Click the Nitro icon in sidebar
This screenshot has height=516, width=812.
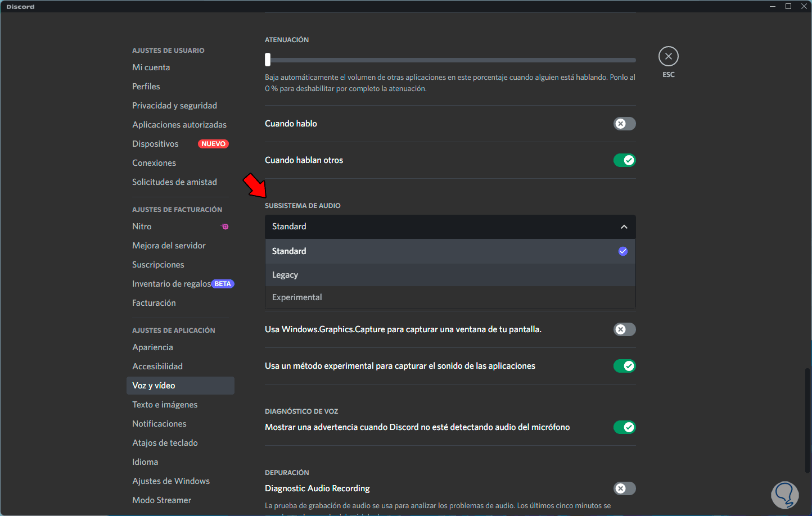pos(225,227)
